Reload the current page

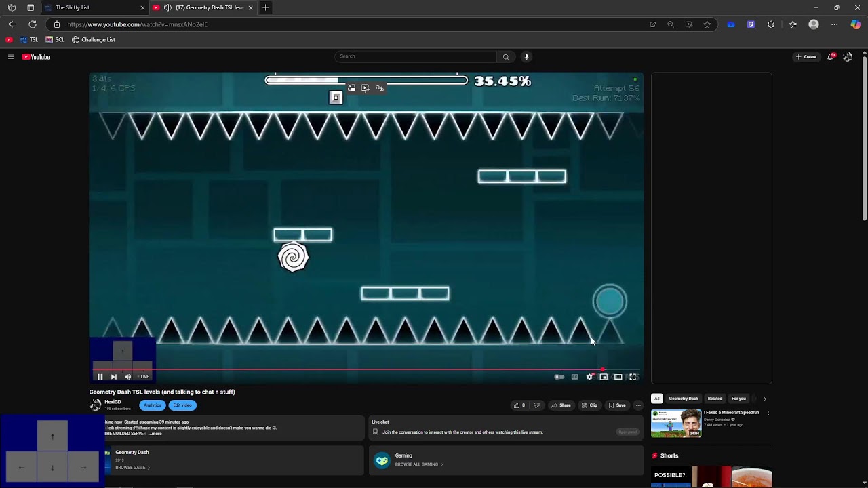pos(32,24)
